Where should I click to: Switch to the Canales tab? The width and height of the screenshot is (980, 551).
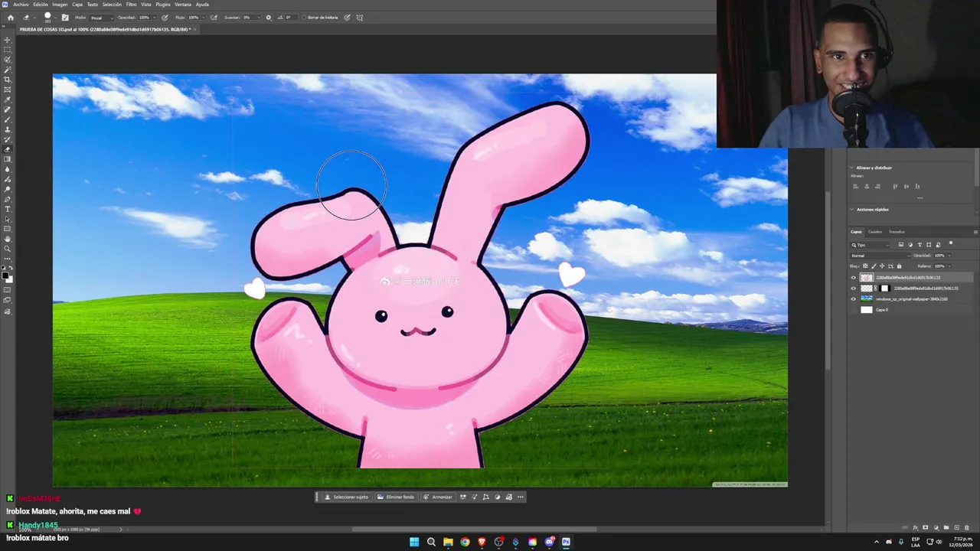click(x=875, y=232)
